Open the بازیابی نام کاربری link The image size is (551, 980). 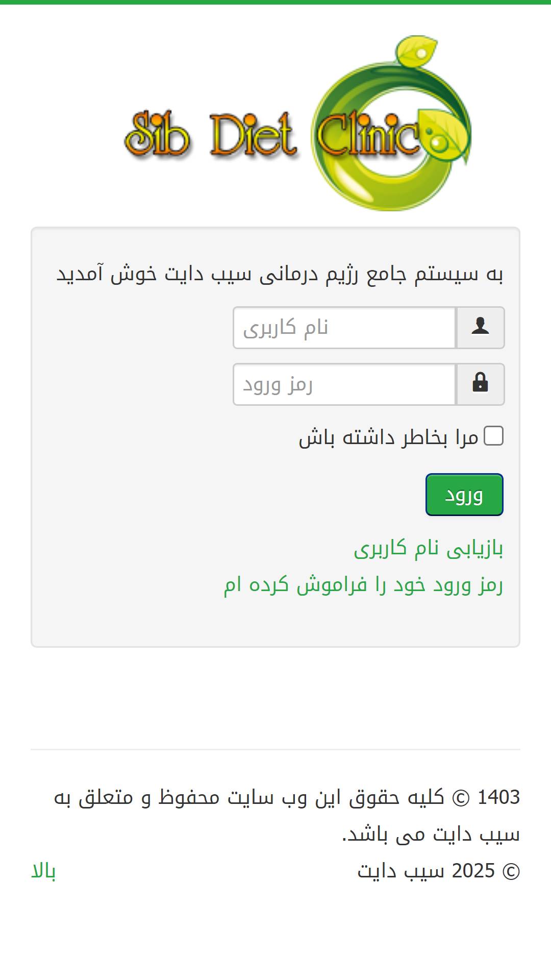[429, 549]
